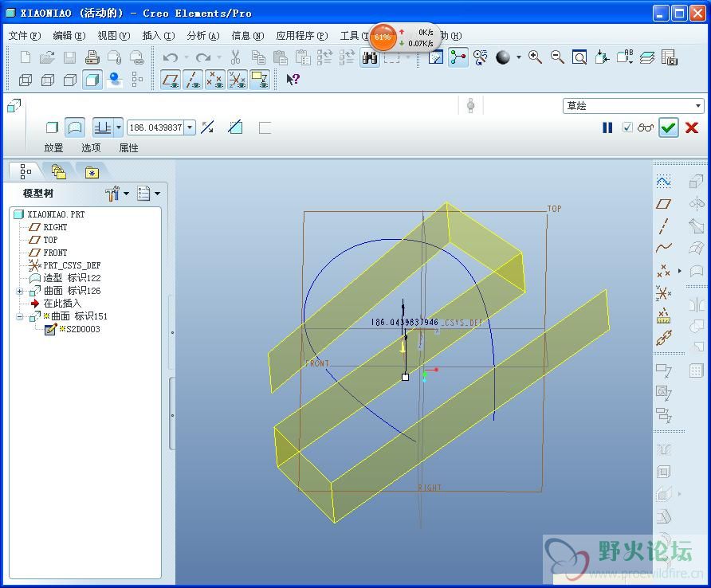Open context-sensitive help pointer
711x588 pixels.
point(293,80)
